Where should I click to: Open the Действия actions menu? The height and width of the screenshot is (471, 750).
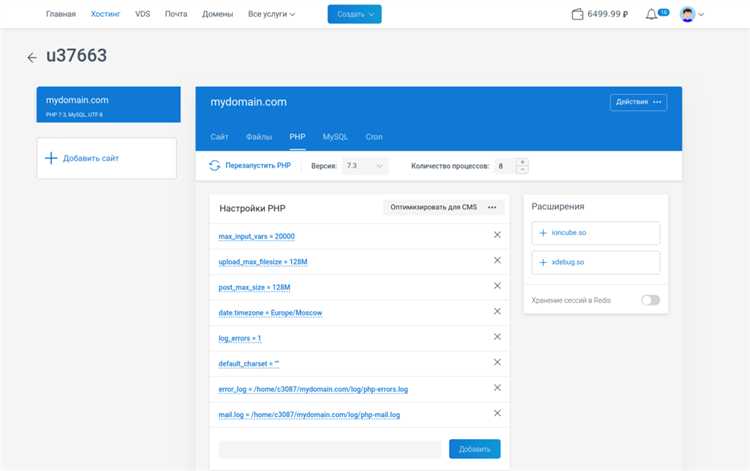coord(639,102)
